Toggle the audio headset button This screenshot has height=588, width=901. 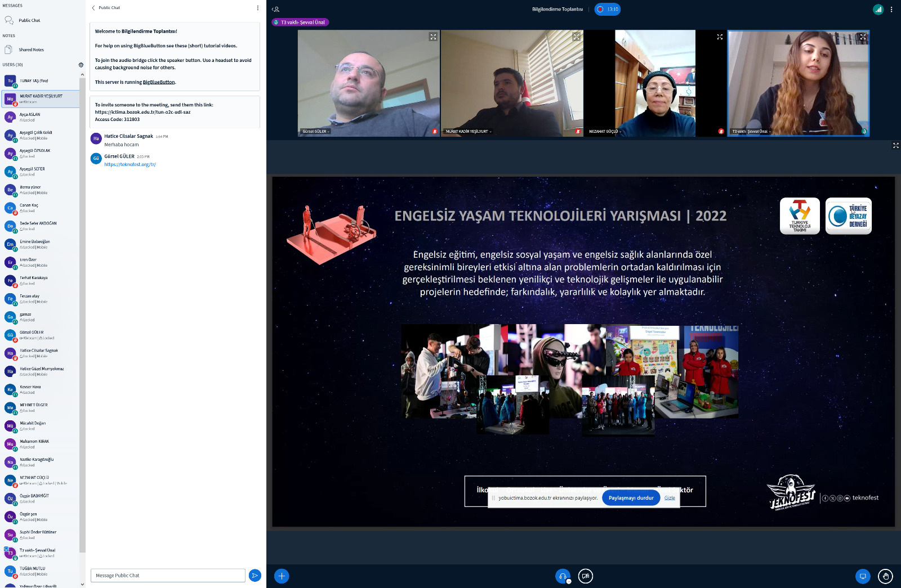tap(563, 576)
